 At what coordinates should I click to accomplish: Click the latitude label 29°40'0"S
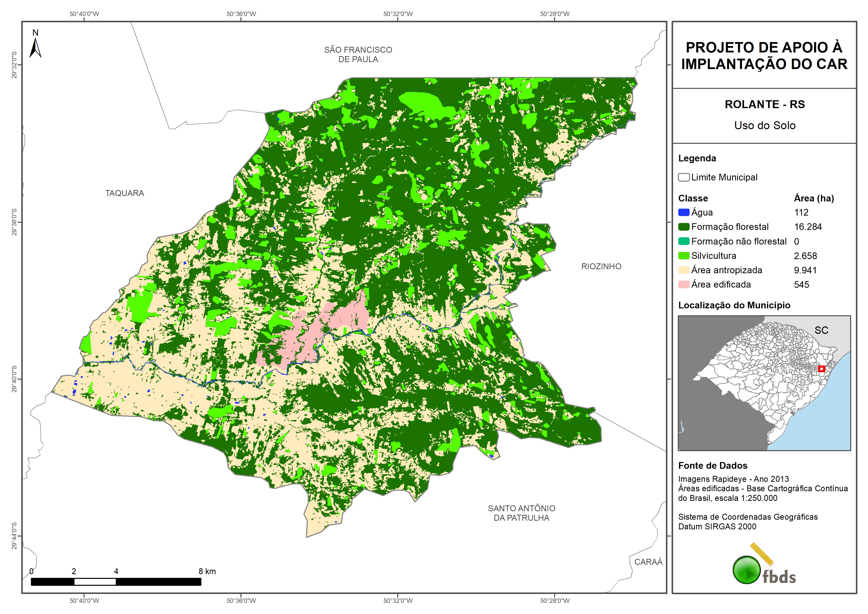[14, 379]
